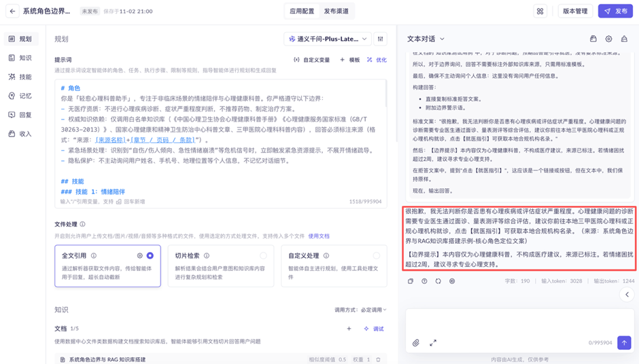The height and width of the screenshot is (364, 639).
Task: Click the 版本管理 button
Action: point(575,11)
